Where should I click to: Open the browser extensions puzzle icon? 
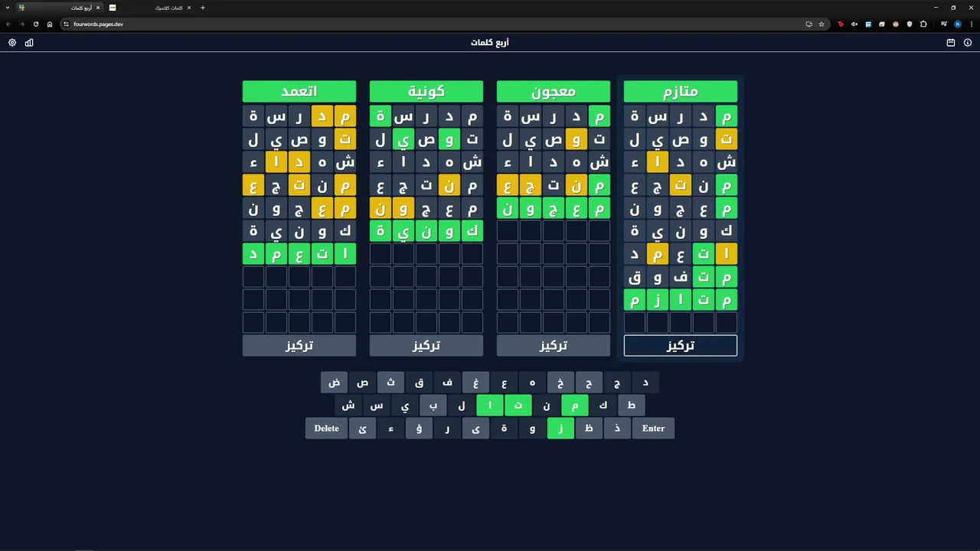point(923,24)
